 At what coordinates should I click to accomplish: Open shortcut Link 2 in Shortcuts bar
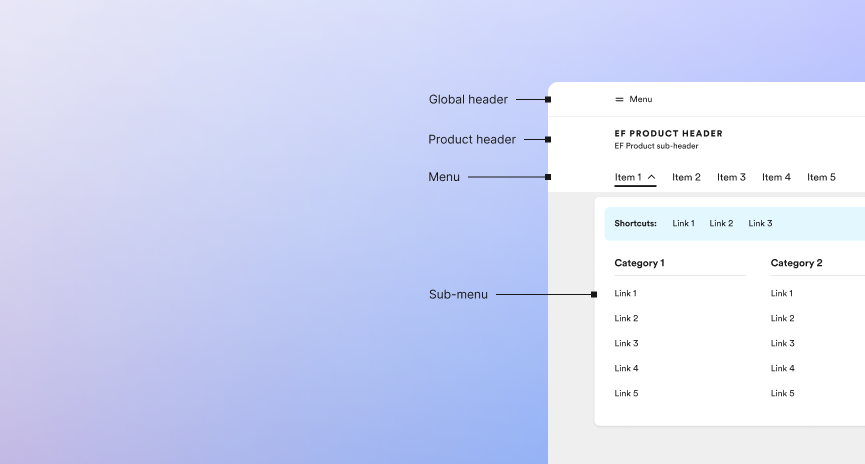(x=721, y=223)
